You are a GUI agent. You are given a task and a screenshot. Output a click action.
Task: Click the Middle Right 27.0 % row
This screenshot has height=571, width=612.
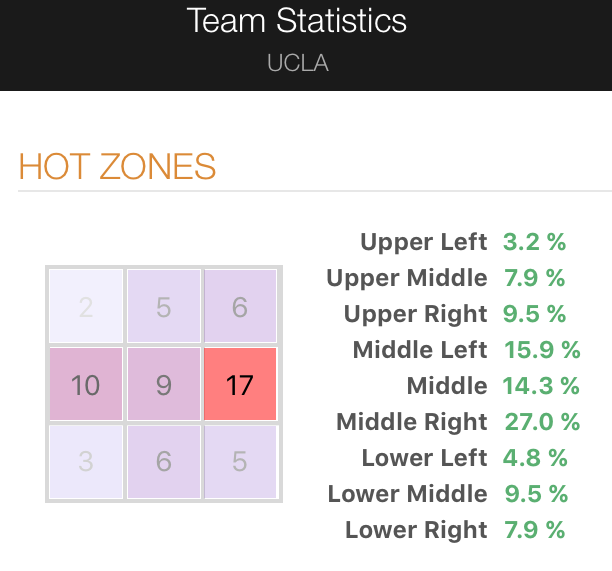click(458, 422)
